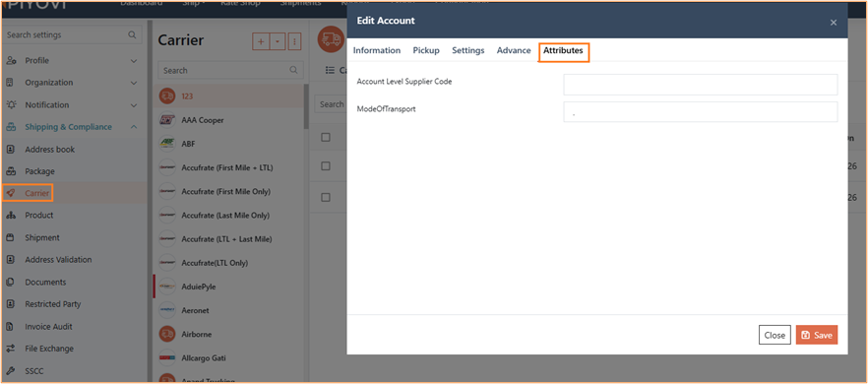Click the Airborne carrier truck logo

click(x=166, y=334)
